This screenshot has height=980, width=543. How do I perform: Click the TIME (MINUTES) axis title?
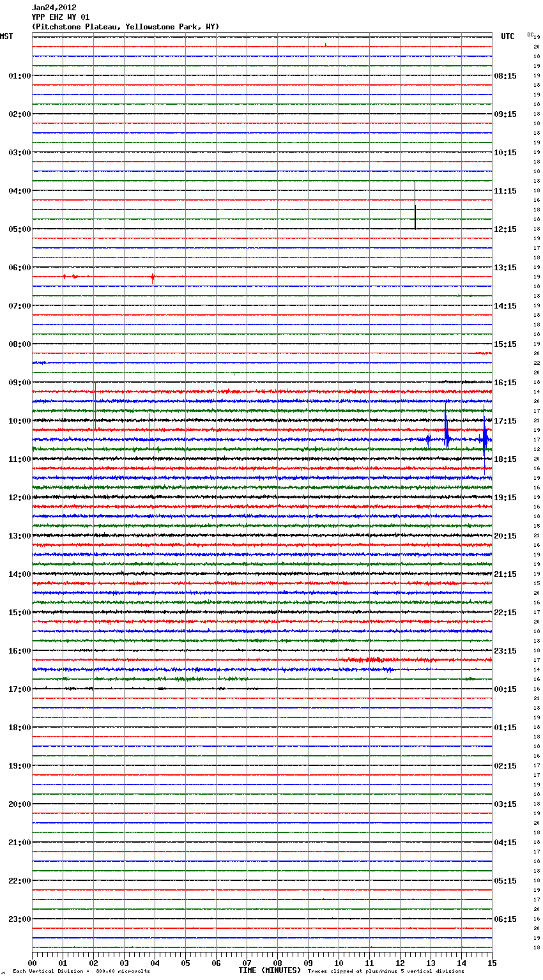[x=270, y=970]
